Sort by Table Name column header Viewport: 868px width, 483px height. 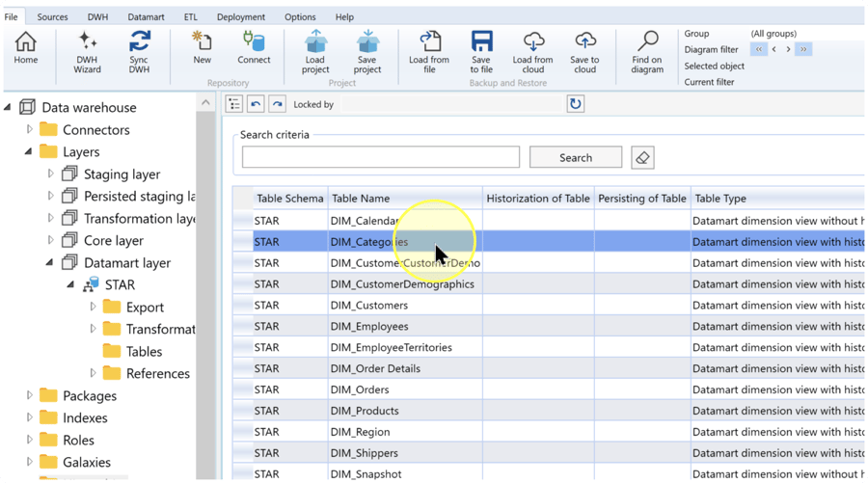[x=405, y=198]
